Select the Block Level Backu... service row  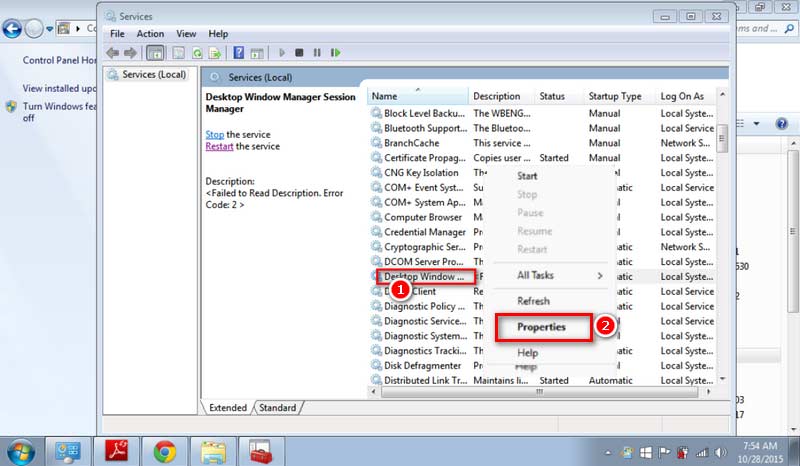[x=542, y=113]
